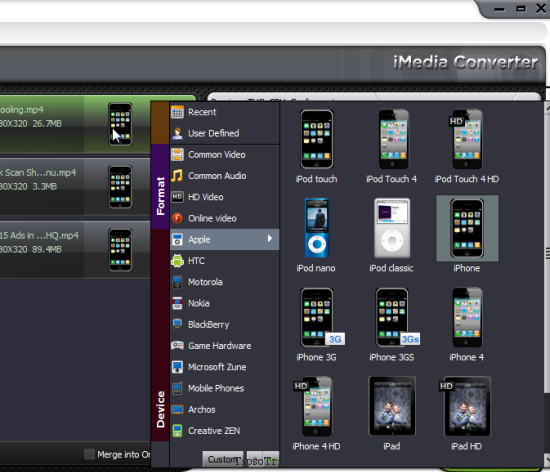Show Common Audio formats
This screenshot has height=472, width=550.
[224, 176]
